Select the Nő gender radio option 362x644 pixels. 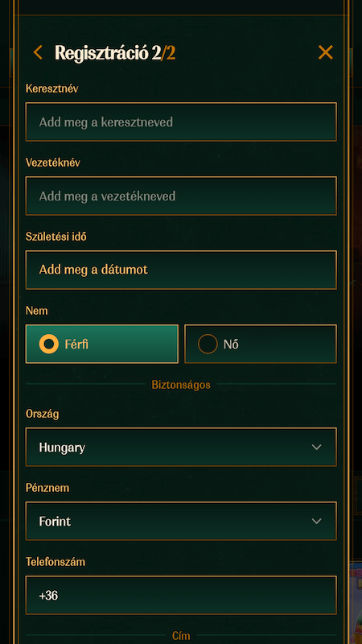[x=261, y=345]
